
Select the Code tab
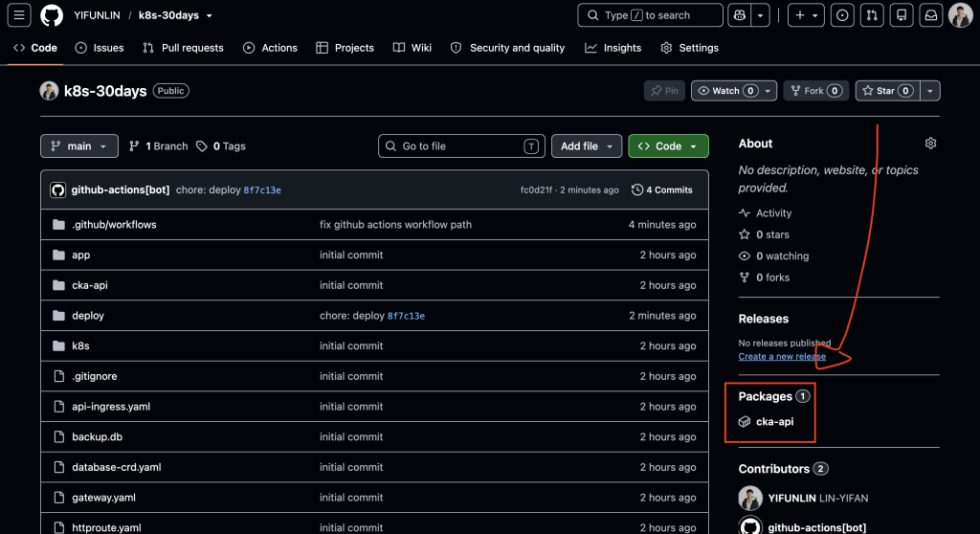35,48
